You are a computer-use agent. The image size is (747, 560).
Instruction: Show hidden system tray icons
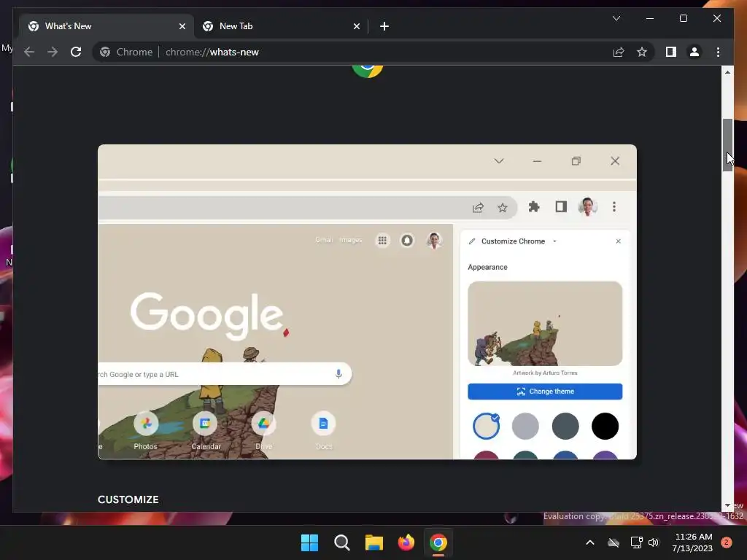point(589,542)
